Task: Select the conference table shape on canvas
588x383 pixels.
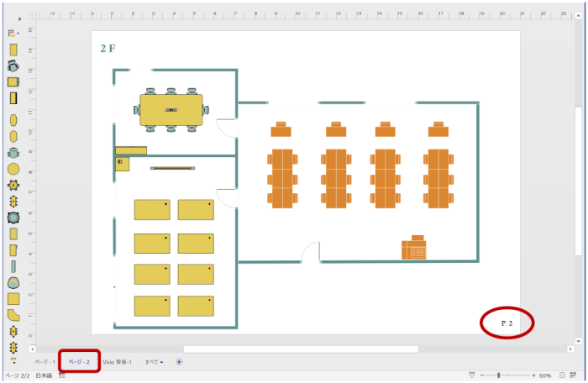Action: click(171, 110)
